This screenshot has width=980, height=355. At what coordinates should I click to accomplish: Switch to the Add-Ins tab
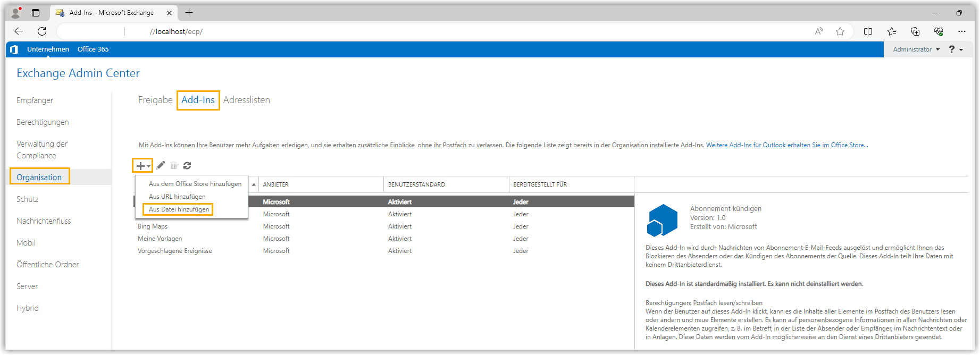pos(198,100)
